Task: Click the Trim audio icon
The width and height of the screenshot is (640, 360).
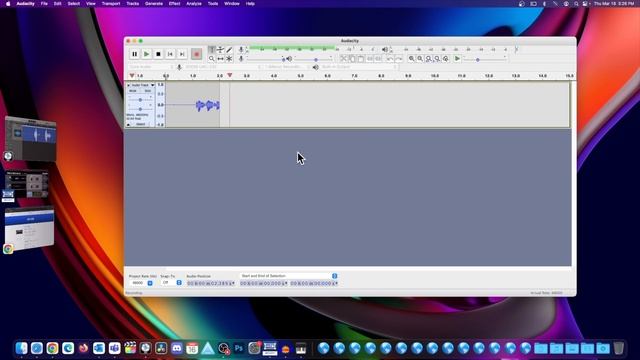Action: pyautogui.click(x=370, y=59)
